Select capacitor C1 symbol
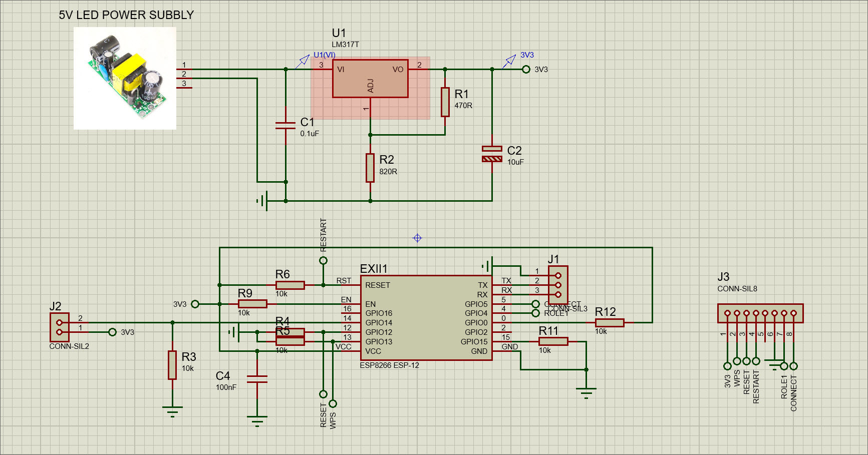868x455 pixels. (285, 125)
